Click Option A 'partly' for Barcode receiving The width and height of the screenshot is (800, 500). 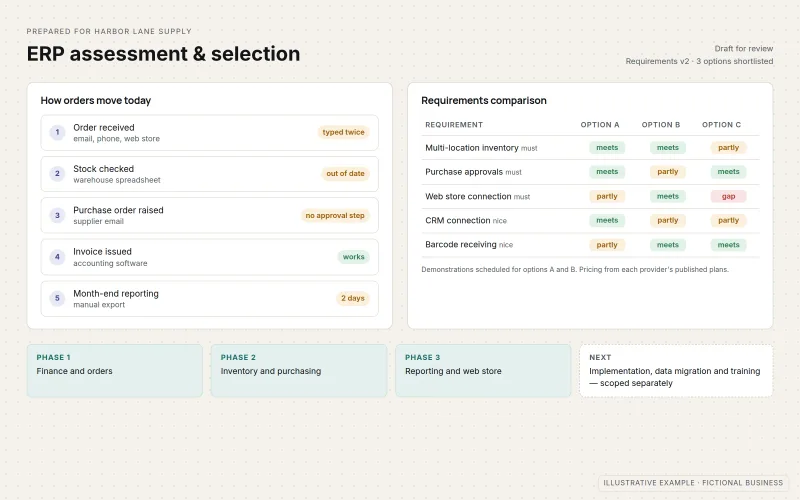[x=607, y=244]
